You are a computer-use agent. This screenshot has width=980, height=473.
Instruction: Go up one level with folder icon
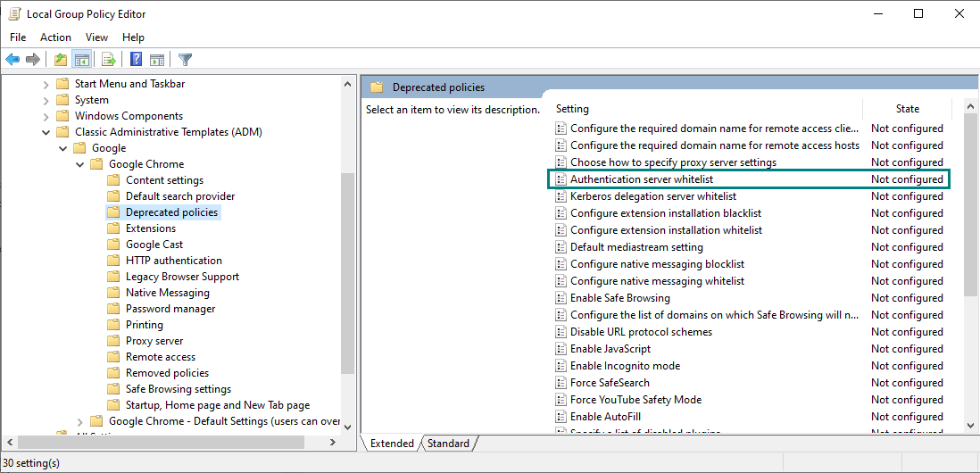coord(61,60)
